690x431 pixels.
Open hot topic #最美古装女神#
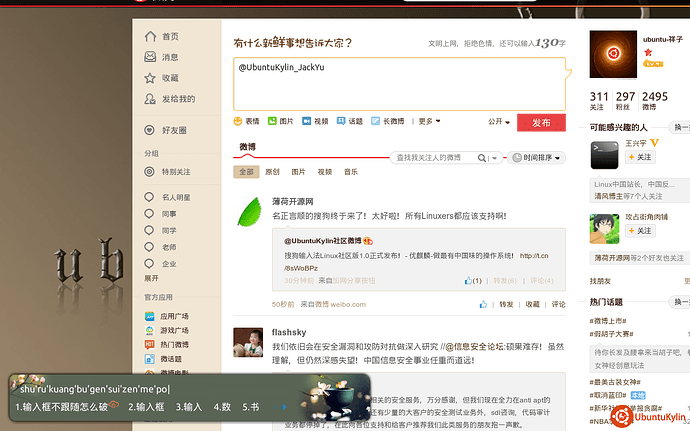[615, 382]
